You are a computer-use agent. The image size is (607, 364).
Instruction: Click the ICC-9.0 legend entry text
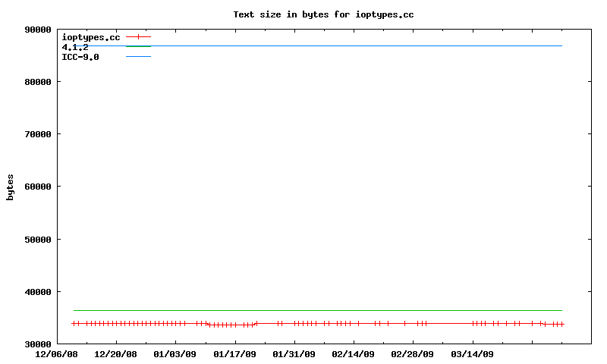pos(80,57)
